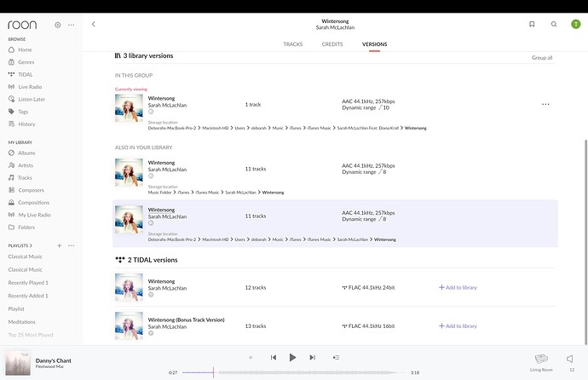This screenshot has width=588, height=380.
Task: Open the sidebar more options menu
Action: pos(72,25)
